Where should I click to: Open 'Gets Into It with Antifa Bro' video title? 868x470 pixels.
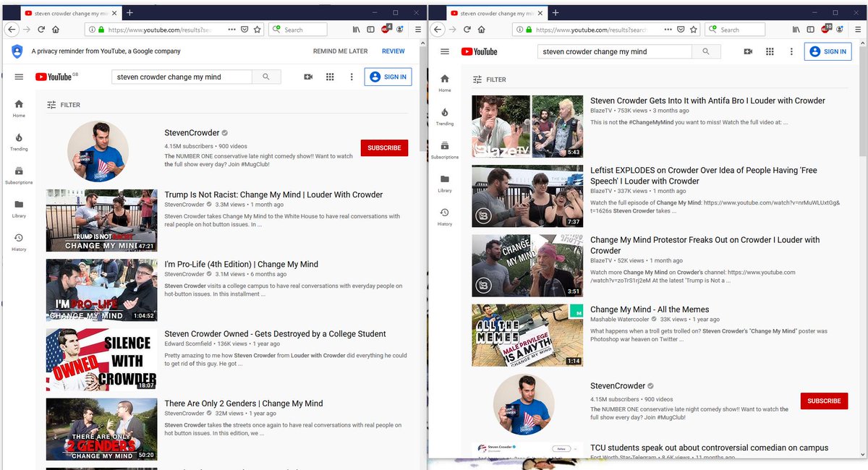click(707, 101)
